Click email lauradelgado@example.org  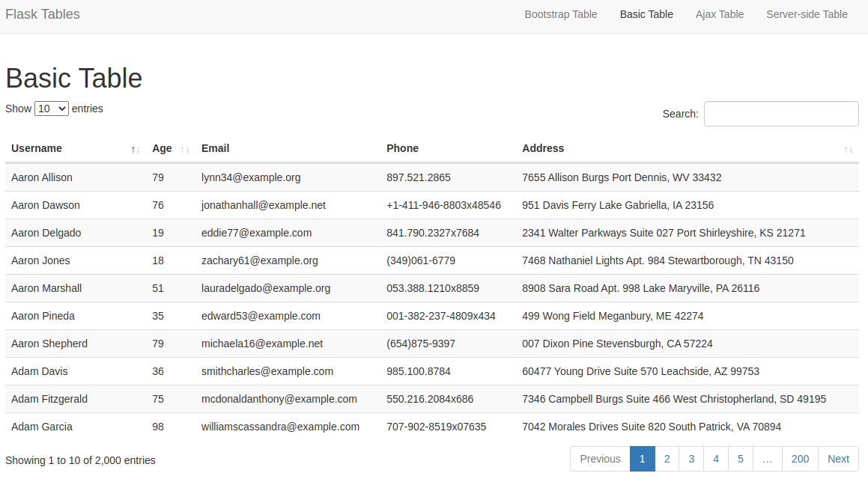266,288
